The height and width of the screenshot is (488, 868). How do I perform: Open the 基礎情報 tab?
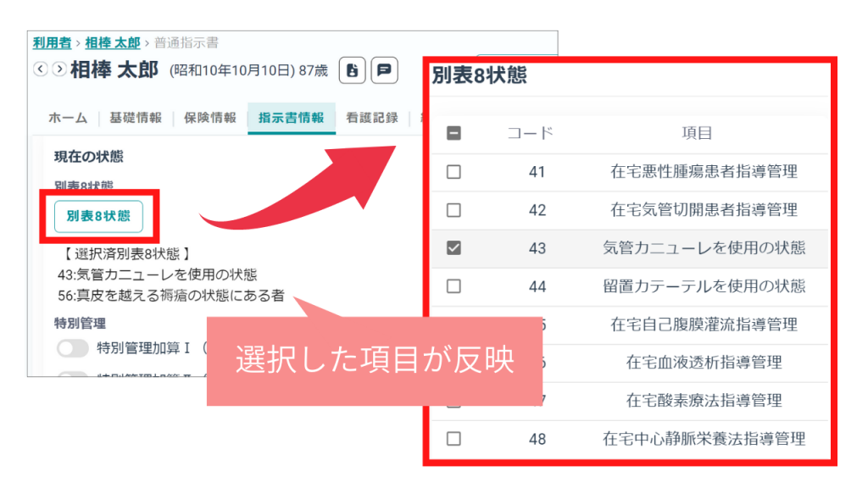136,118
